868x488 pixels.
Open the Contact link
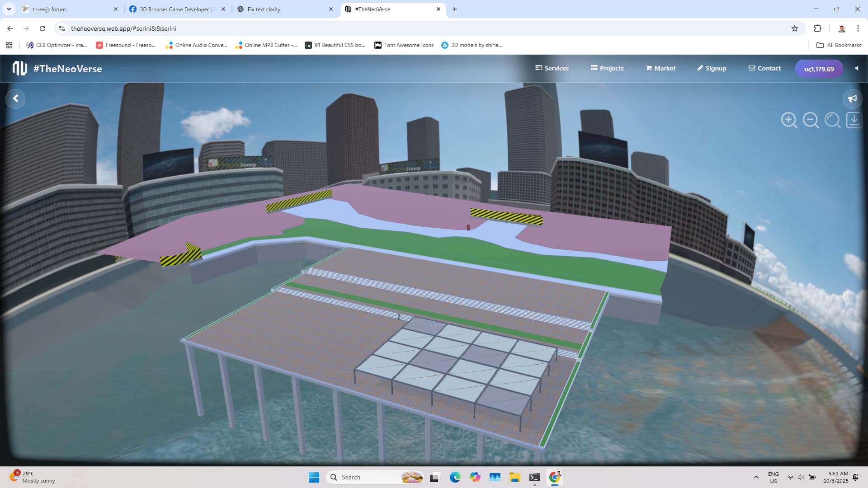pyautogui.click(x=764, y=68)
